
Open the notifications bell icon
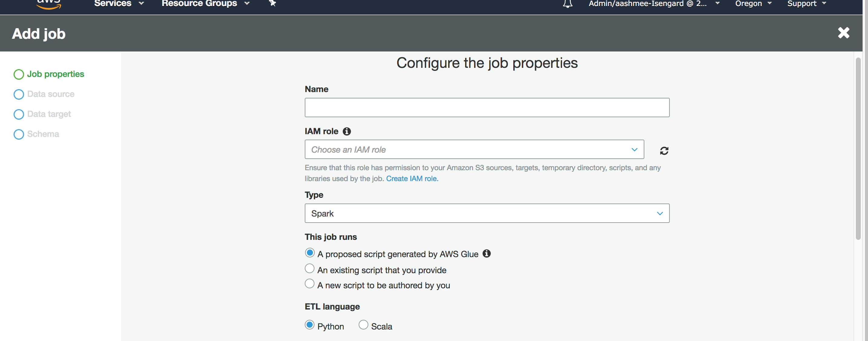coord(567,4)
